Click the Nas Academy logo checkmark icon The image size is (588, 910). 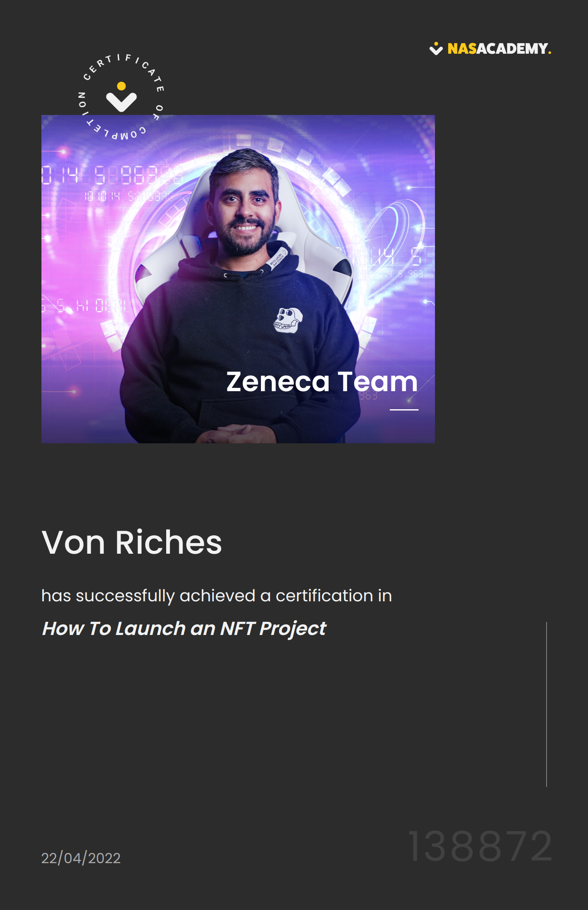click(x=436, y=48)
